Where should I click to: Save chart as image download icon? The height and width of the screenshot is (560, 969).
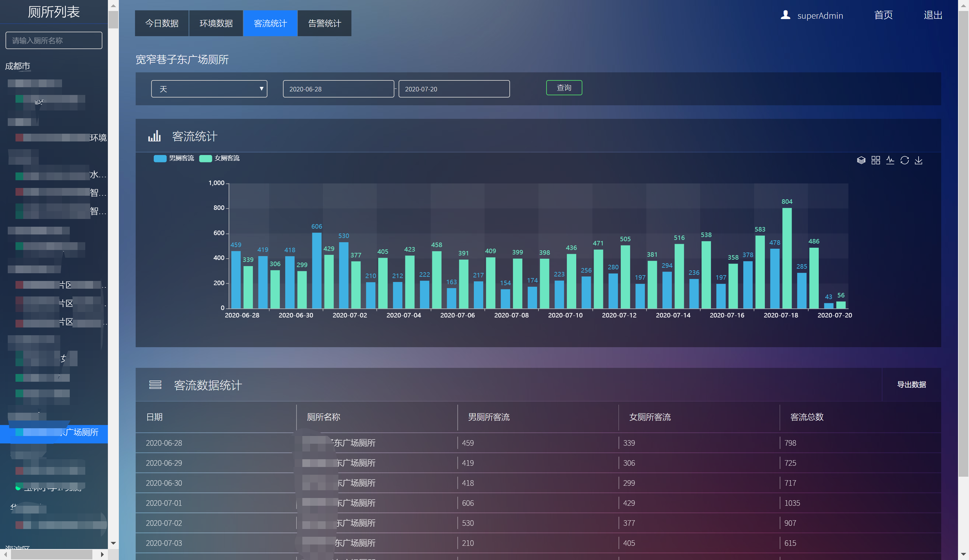(x=919, y=160)
